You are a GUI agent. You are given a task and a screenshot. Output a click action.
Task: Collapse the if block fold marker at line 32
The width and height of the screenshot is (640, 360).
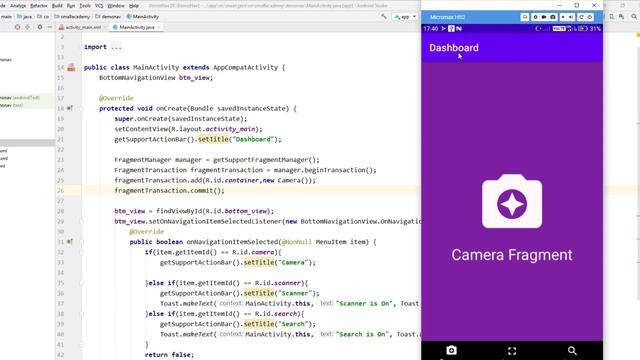click(x=81, y=252)
